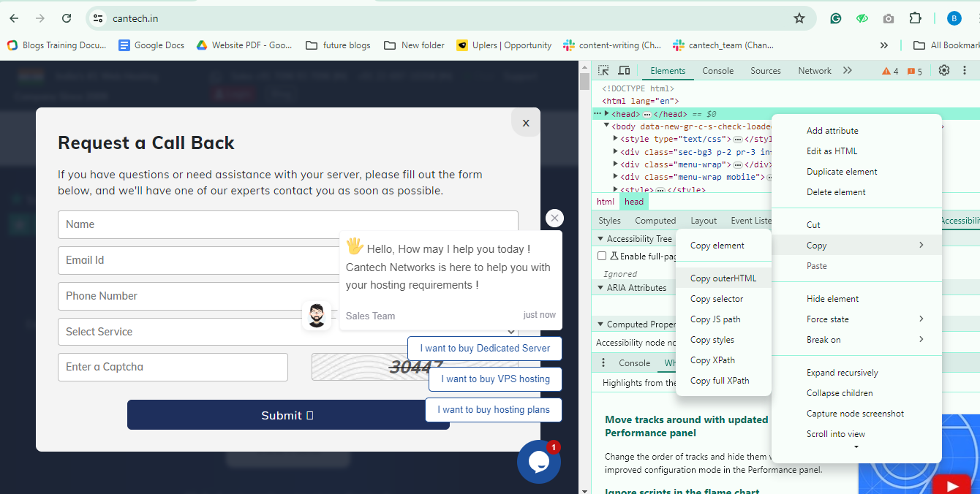The height and width of the screenshot is (494, 980).
Task: Choose Copy selector
Action: 723,299
